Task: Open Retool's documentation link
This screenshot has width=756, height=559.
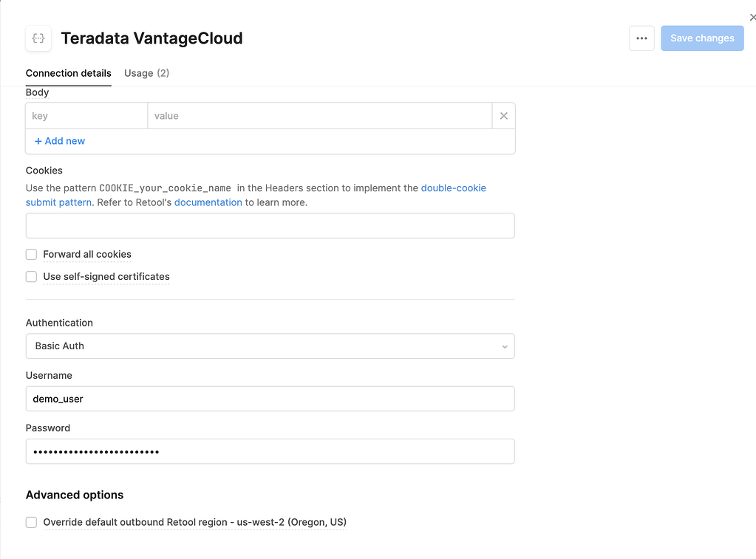Action: (208, 202)
